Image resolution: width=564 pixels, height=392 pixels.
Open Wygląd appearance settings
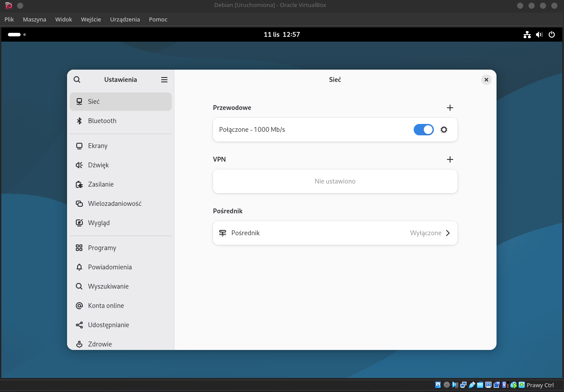tap(121, 223)
